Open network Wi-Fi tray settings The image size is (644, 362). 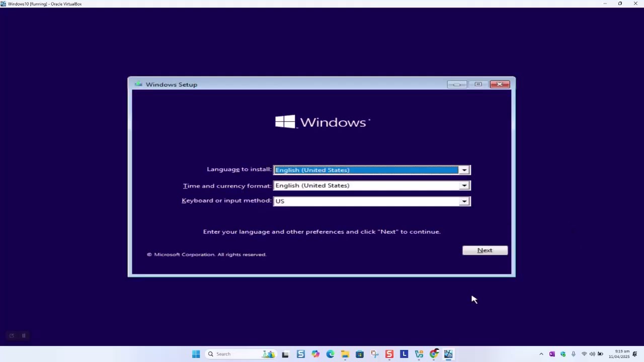click(x=584, y=354)
